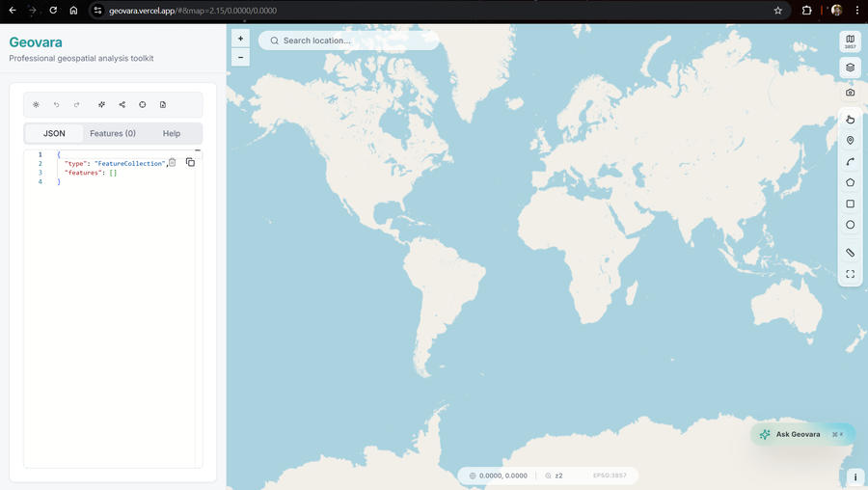Click the share icon in toolbar

(x=122, y=104)
